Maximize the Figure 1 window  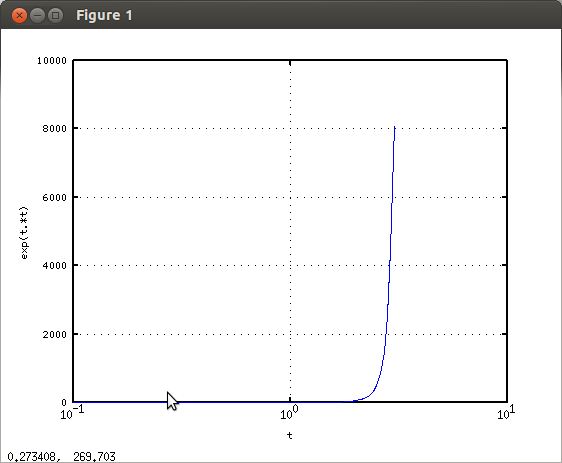point(55,15)
